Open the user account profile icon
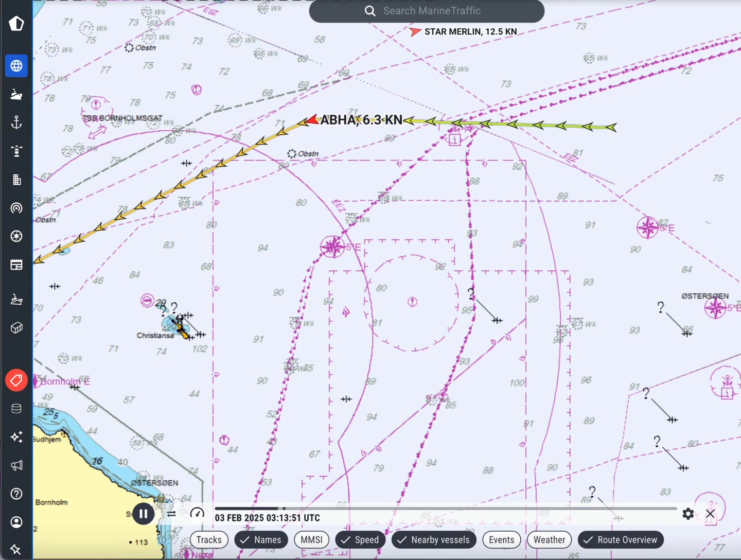Image resolution: width=741 pixels, height=560 pixels. click(x=16, y=522)
